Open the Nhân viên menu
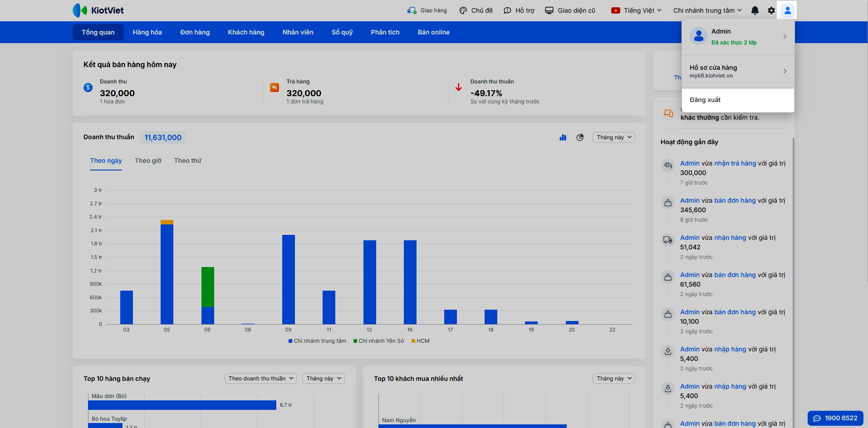This screenshot has height=428, width=868. (x=298, y=32)
